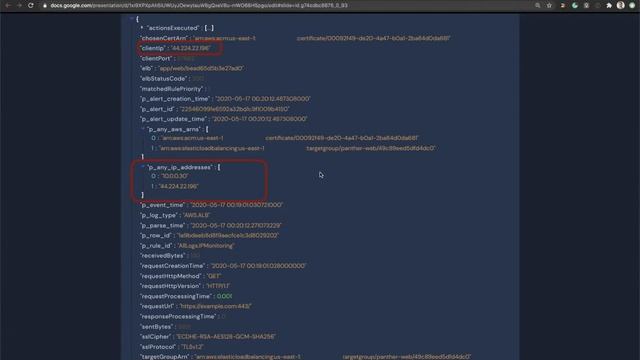
Task: Click the "targetGroupArn" key
Action: click(164, 357)
